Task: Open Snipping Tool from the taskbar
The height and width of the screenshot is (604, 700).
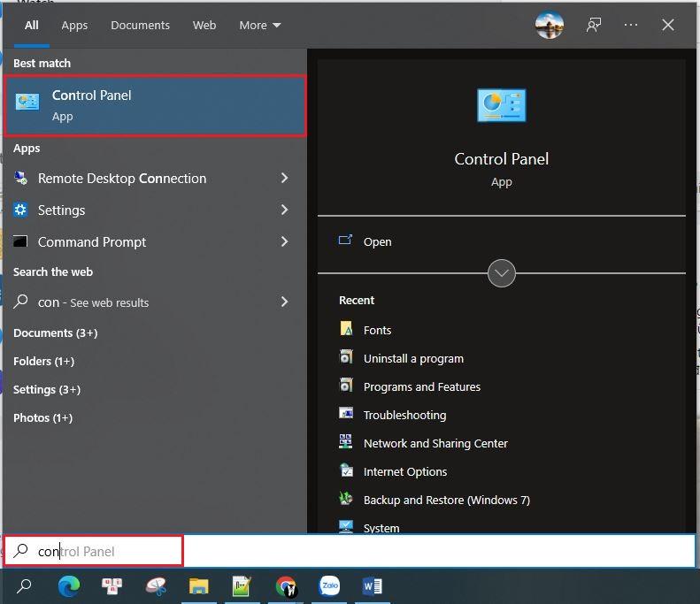Action: click(156, 585)
